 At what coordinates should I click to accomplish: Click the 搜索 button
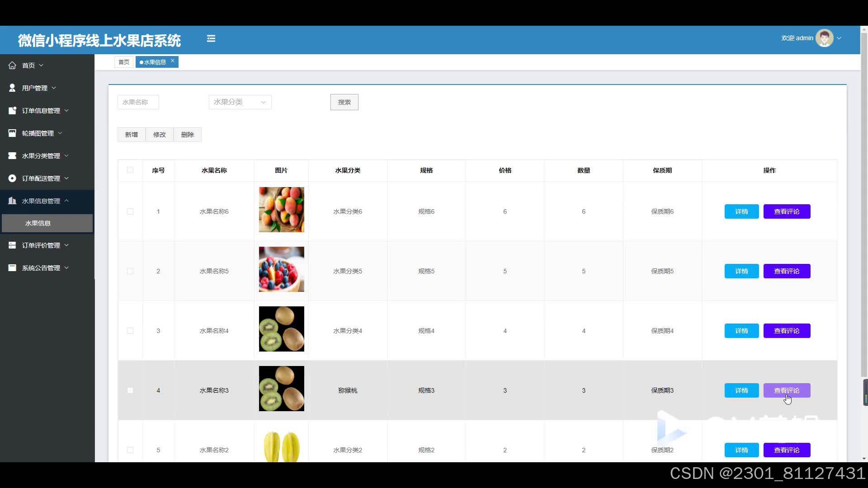coord(344,102)
